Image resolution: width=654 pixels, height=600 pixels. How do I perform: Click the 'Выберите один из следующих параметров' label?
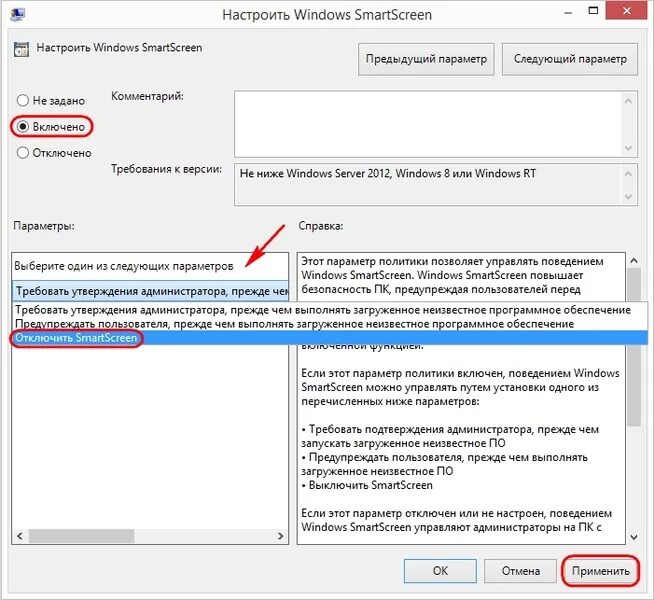tap(124, 266)
